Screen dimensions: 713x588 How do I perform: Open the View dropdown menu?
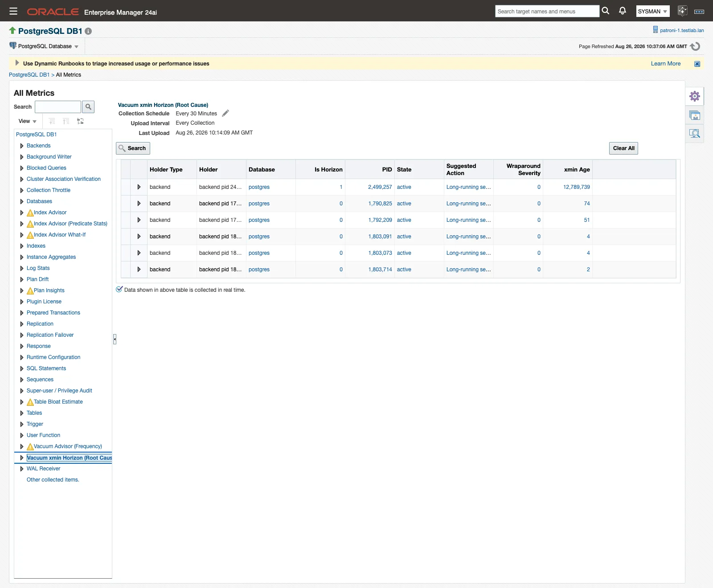coord(28,121)
